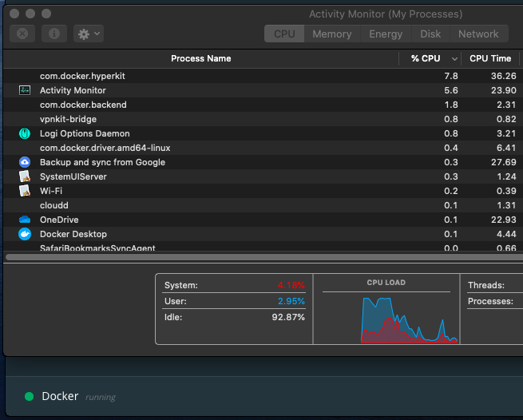523x420 pixels.
Task: Switch to the Energy tab
Action: click(x=386, y=34)
